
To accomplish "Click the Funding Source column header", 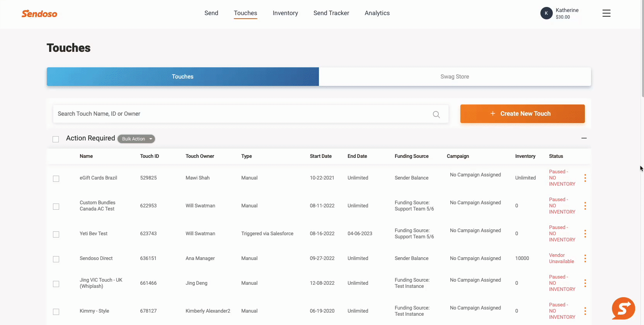I will pos(412,156).
